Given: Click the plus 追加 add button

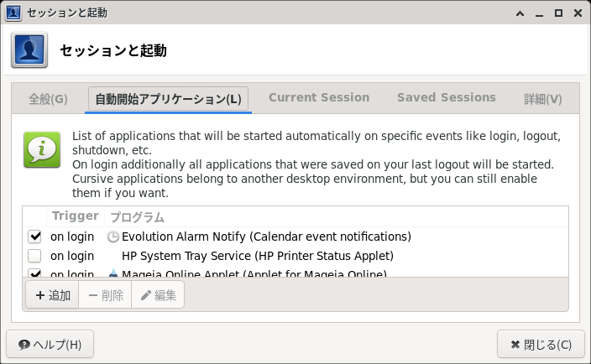Looking at the screenshot, I should coord(52,295).
